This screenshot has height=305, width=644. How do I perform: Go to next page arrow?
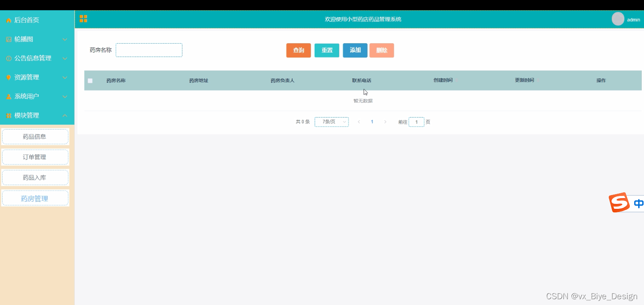pyautogui.click(x=385, y=122)
